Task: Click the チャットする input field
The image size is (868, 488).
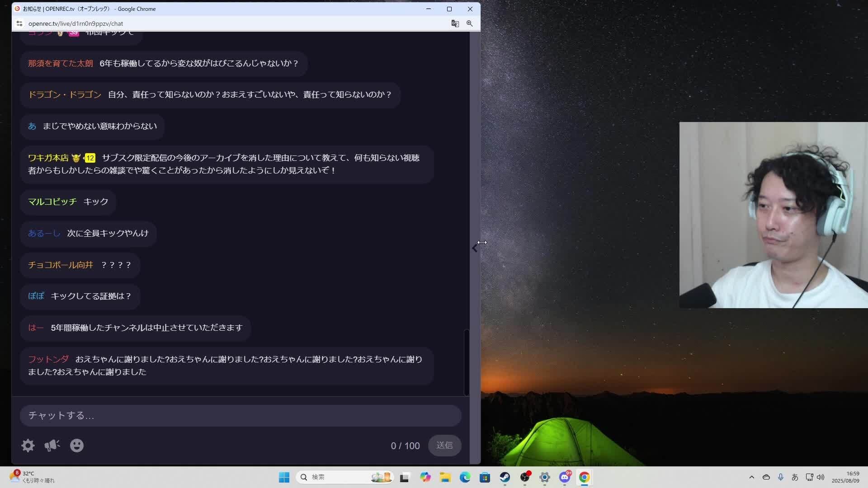Action: coord(240,415)
